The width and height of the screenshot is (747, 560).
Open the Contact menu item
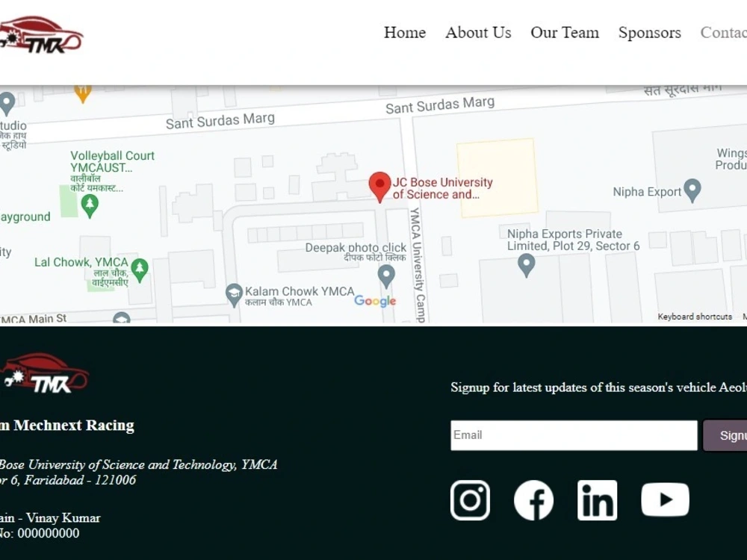(723, 32)
